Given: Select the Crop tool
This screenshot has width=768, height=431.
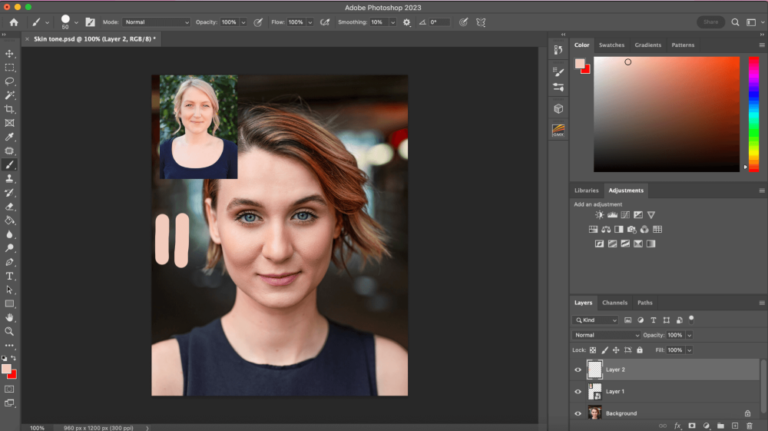Looking at the screenshot, I should point(9,109).
